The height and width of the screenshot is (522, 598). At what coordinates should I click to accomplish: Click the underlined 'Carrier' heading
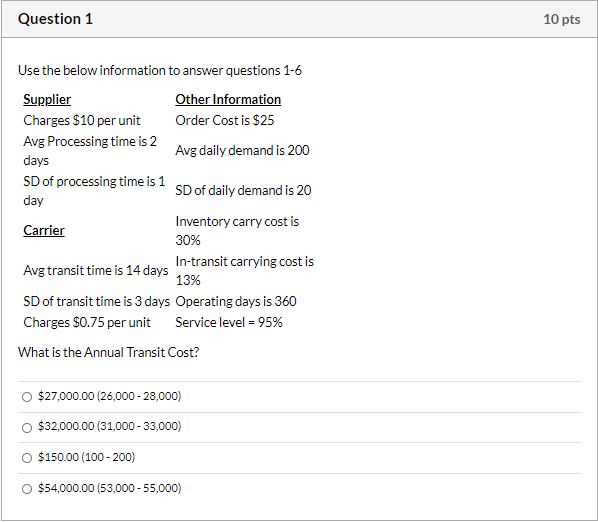click(x=44, y=230)
